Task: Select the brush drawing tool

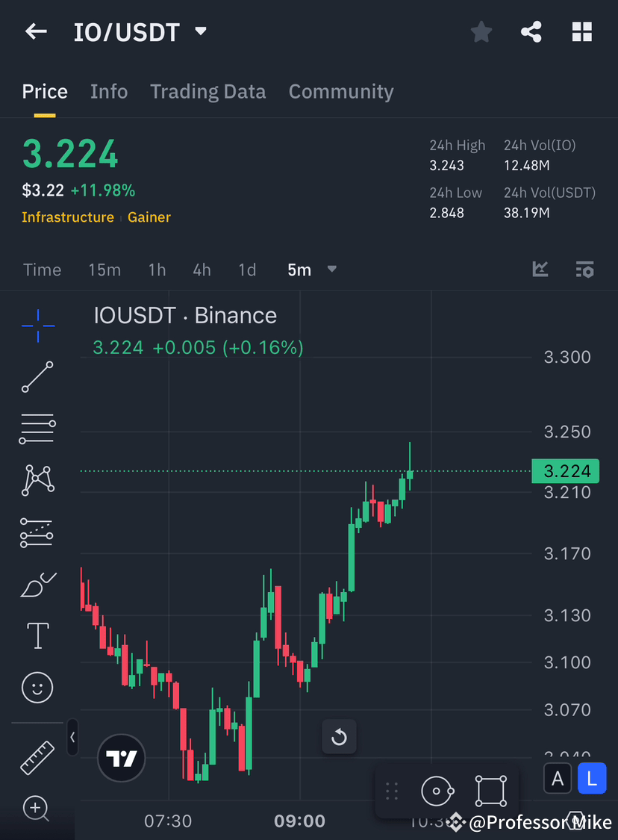Action: [x=37, y=585]
